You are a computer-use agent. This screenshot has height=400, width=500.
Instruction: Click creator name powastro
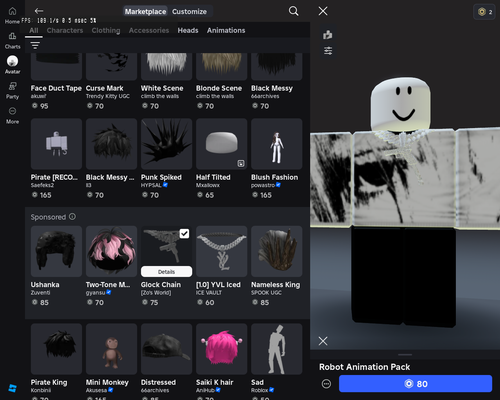click(x=263, y=185)
